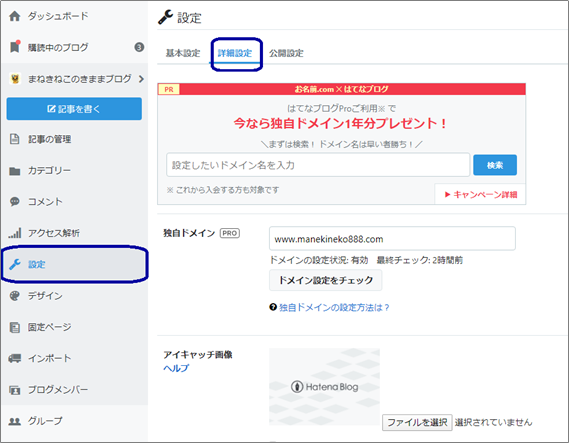The height and width of the screenshot is (443, 569).
Task: Click the 検索 button in the banner
Action: (x=495, y=165)
